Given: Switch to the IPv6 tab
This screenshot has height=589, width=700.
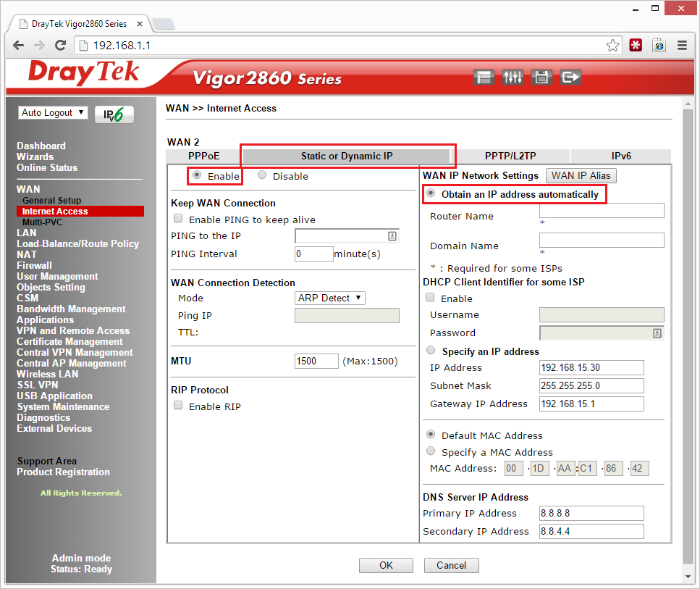Looking at the screenshot, I should 621,156.
